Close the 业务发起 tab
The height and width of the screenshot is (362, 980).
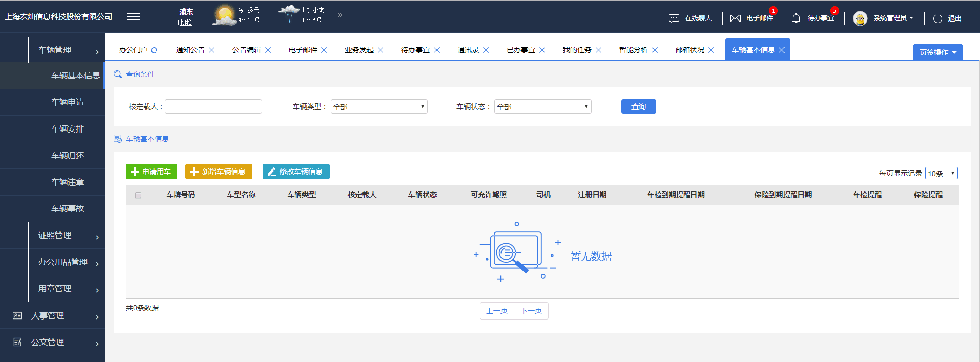click(x=381, y=50)
